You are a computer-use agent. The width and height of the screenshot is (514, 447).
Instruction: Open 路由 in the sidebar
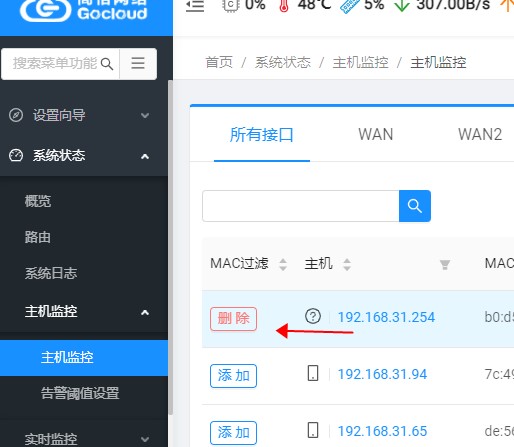[x=38, y=237]
